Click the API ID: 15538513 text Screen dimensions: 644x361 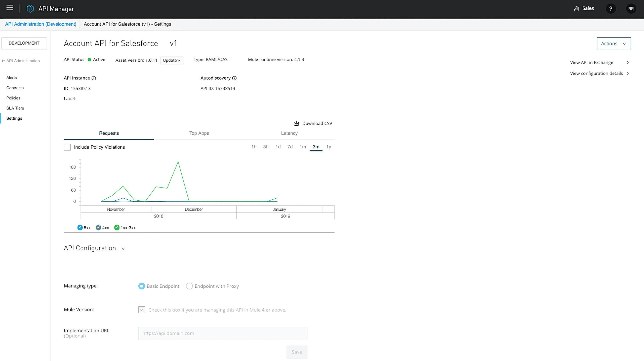[218, 88]
